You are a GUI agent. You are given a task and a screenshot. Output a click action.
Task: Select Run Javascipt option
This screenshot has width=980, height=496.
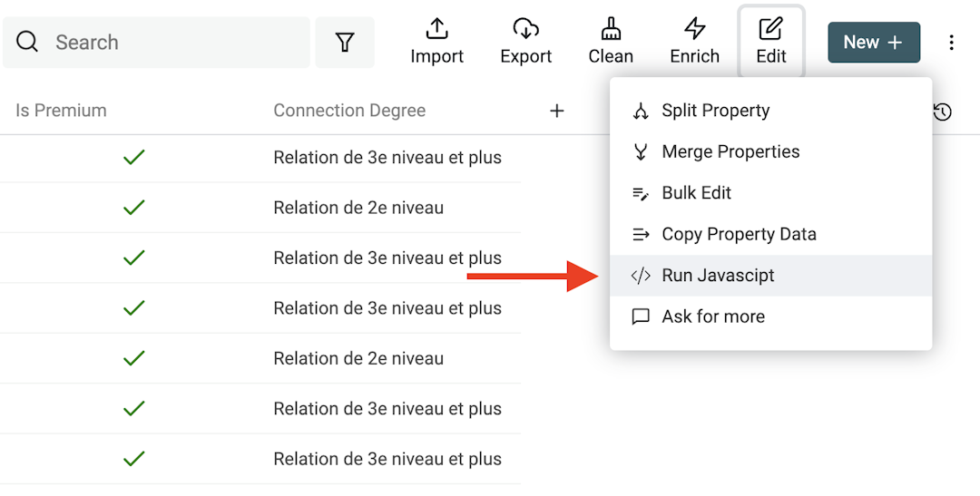click(718, 276)
